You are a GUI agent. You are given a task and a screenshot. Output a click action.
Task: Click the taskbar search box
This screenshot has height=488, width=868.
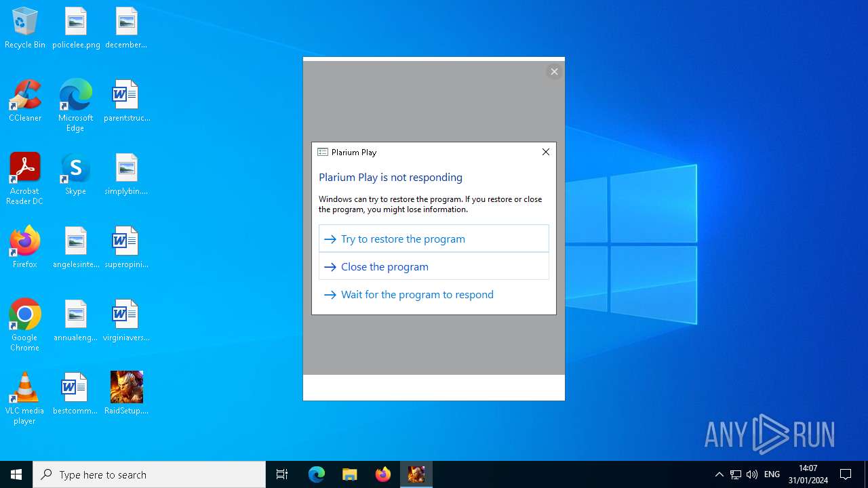point(149,474)
